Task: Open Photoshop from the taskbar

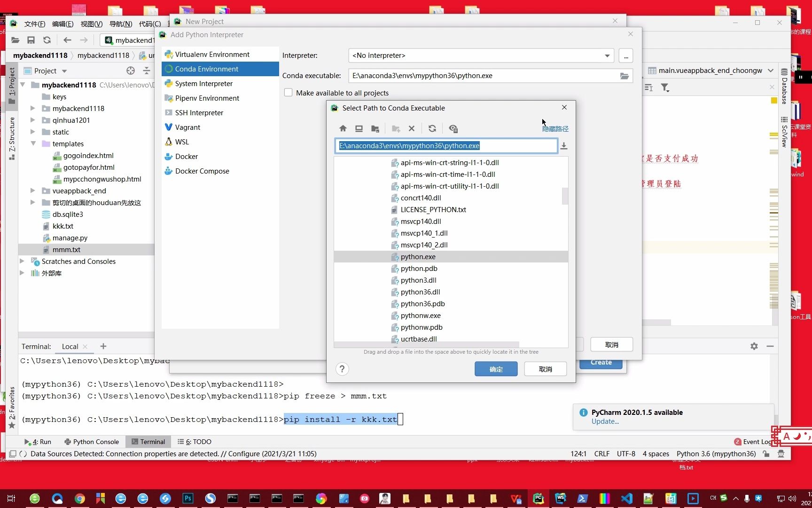Action: coord(188,499)
